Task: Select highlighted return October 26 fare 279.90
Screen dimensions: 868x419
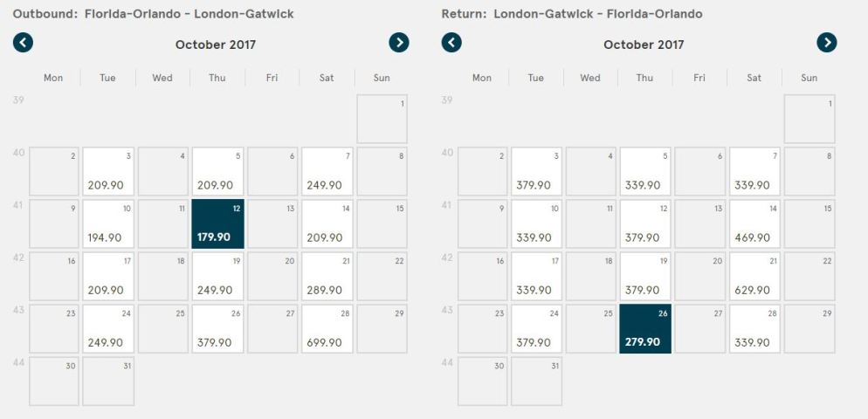Action: tap(644, 328)
